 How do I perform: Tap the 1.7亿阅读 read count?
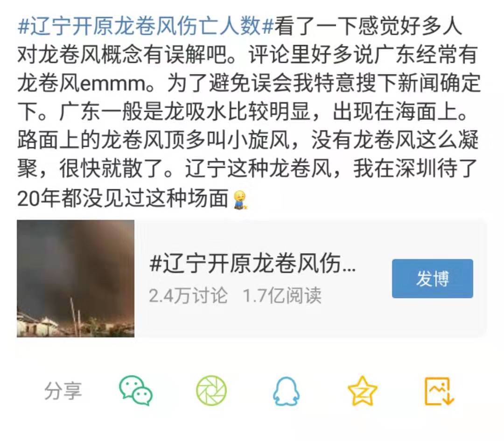(x=282, y=295)
